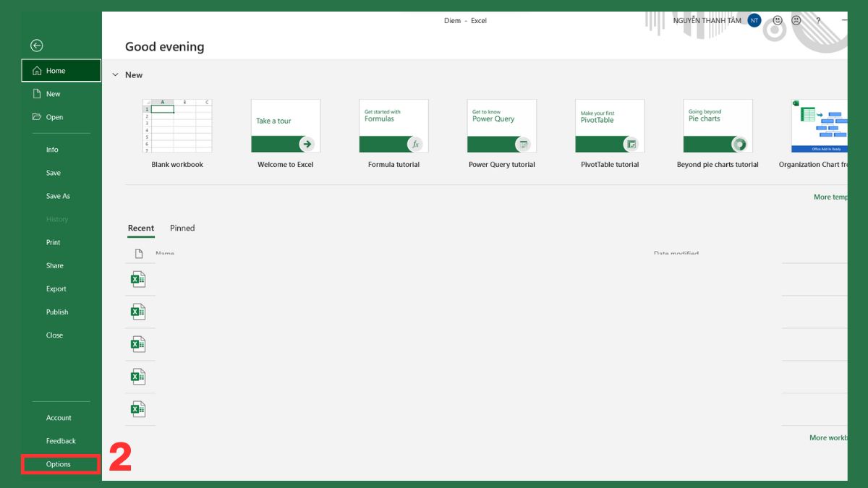Select Export from the sidebar
Viewport: 868px width, 488px height.
[x=56, y=288]
